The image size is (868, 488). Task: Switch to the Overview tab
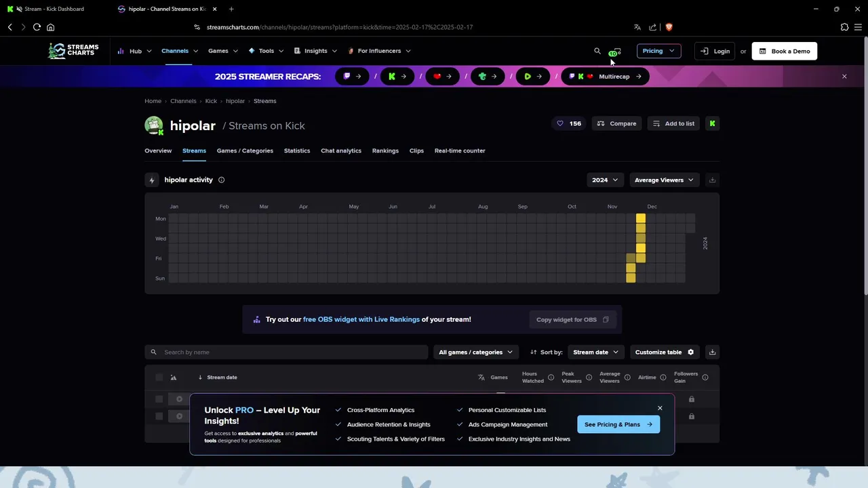(158, 150)
